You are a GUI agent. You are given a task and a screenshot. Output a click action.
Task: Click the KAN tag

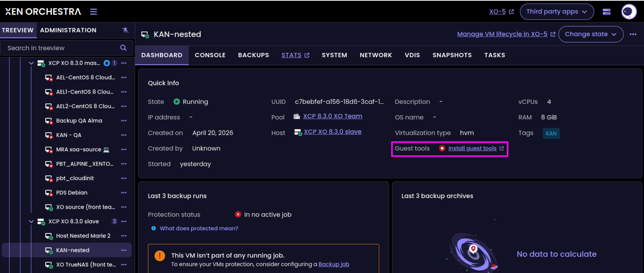pos(551,134)
